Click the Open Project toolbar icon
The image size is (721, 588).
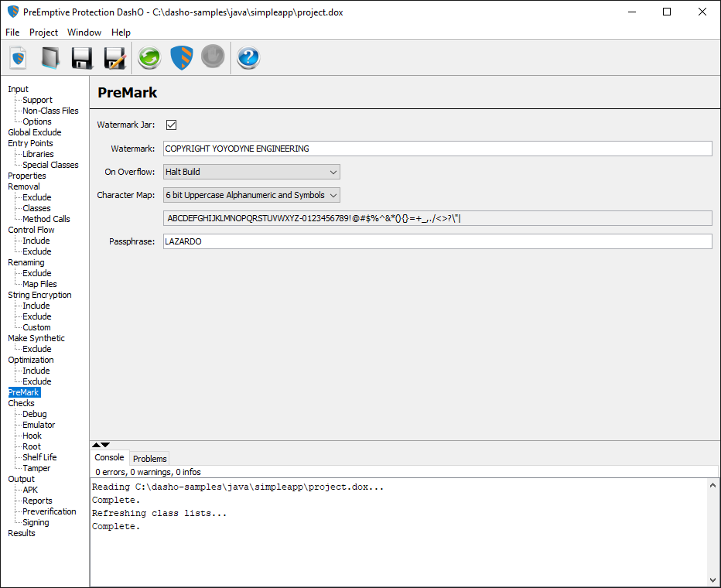[x=50, y=58]
